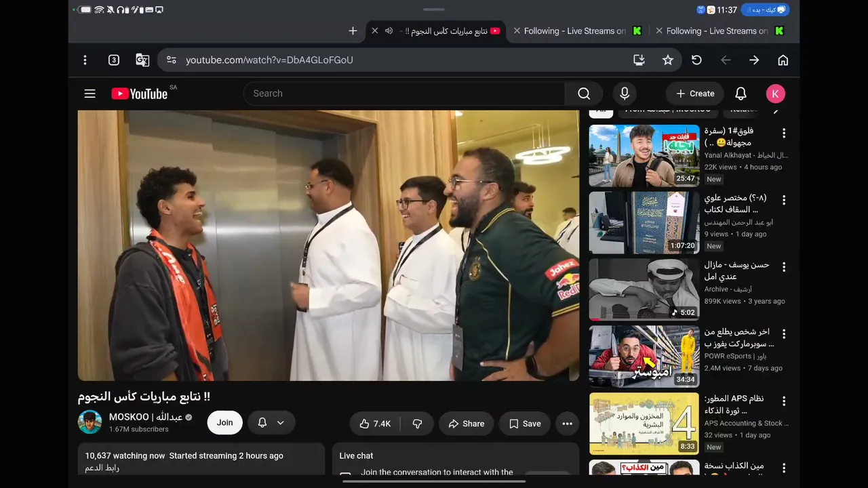The width and height of the screenshot is (868, 488).
Task: Open more actions ellipsis under the video
Action: pos(568,424)
